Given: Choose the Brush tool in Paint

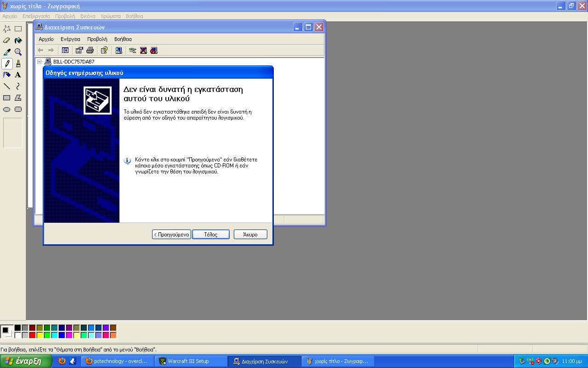Looking at the screenshot, I should tap(18, 63).
